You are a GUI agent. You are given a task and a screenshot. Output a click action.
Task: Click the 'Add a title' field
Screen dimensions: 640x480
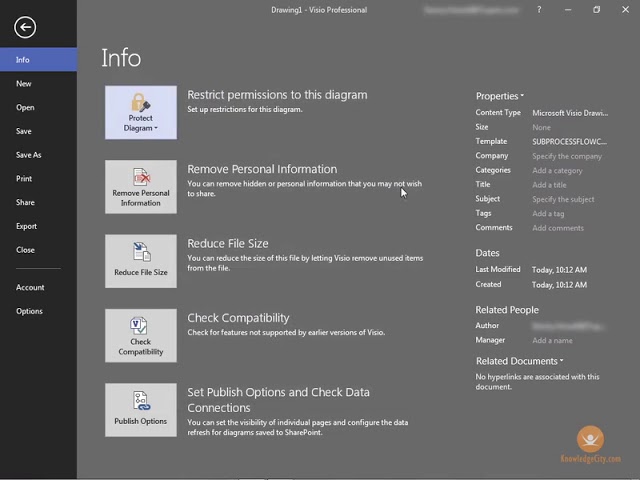pyautogui.click(x=549, y=185)
